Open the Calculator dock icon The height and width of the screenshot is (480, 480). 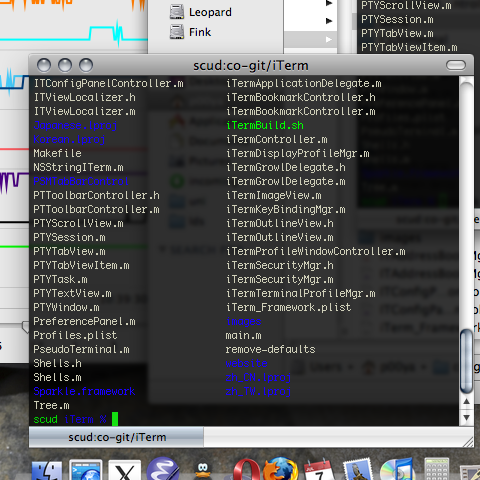437,469
